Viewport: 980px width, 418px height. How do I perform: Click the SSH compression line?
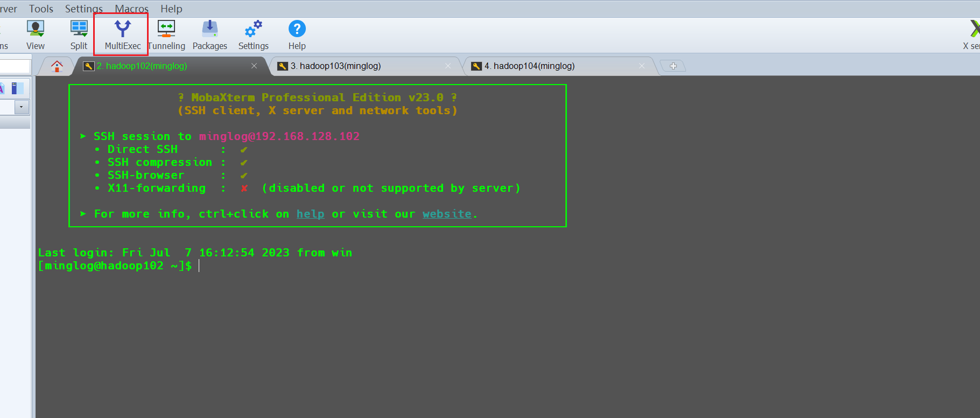pyautogui.click(x=171, y=162)
